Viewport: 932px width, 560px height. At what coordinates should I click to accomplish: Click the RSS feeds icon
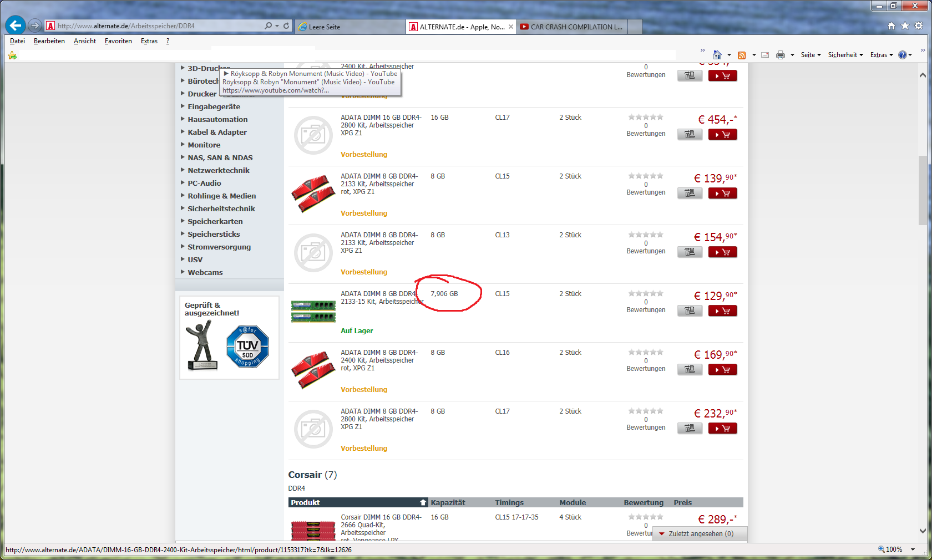pyautogui.click(x=742, y=55)
